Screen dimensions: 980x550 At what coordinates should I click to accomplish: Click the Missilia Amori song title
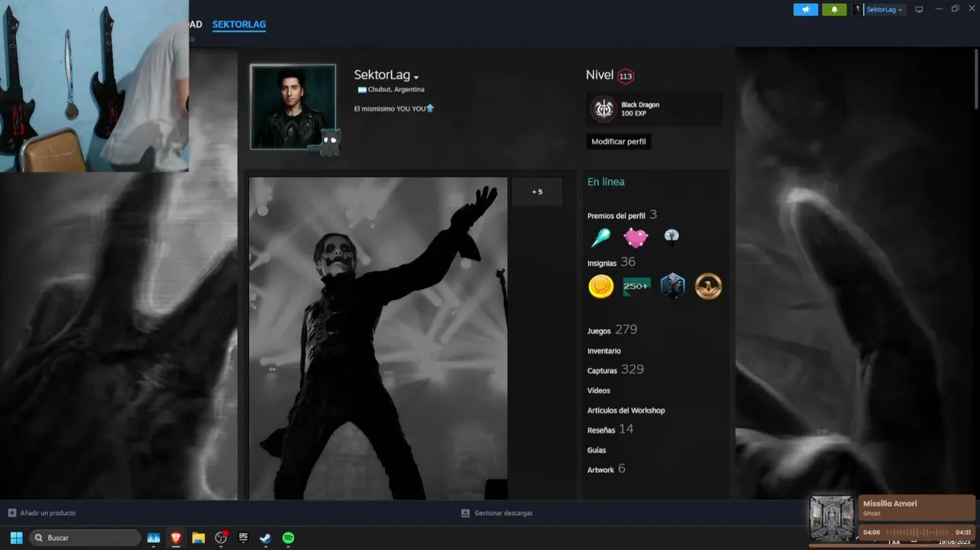[x=890, y=504]
